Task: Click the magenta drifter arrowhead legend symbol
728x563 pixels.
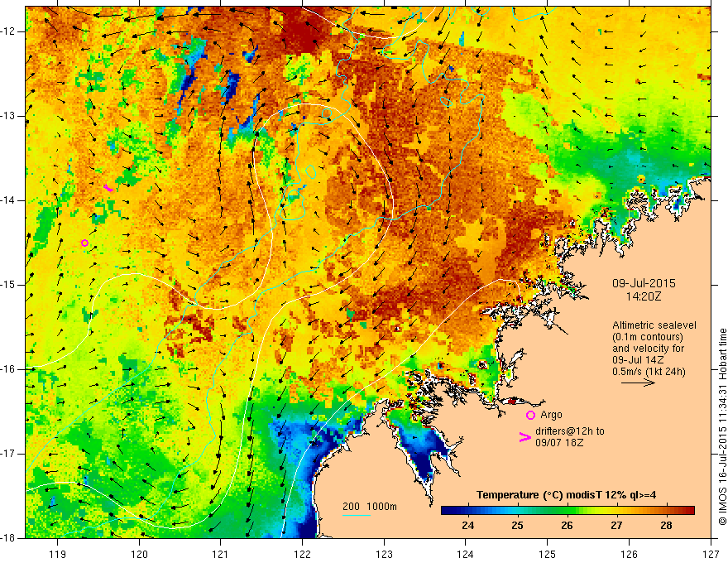Action: click(524, 437)
